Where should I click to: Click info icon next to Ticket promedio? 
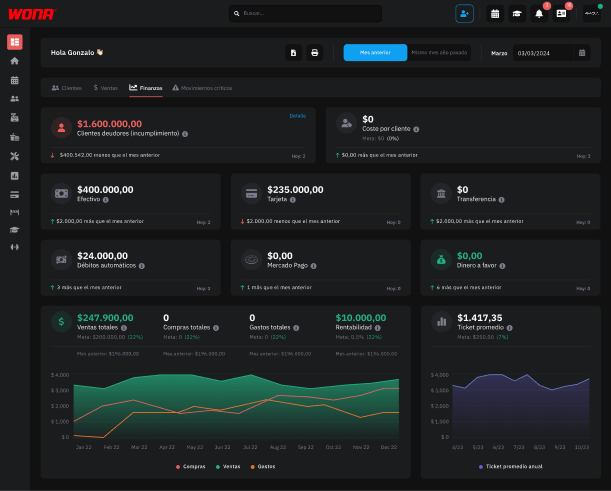coord(510,328)
